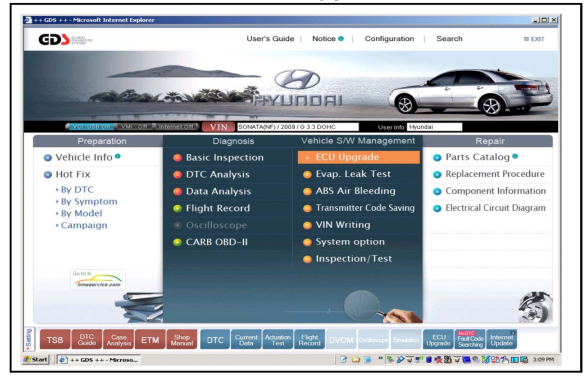Click the ETM bottom toolbar button
This screenshot has height=379, width=588.
150,340
